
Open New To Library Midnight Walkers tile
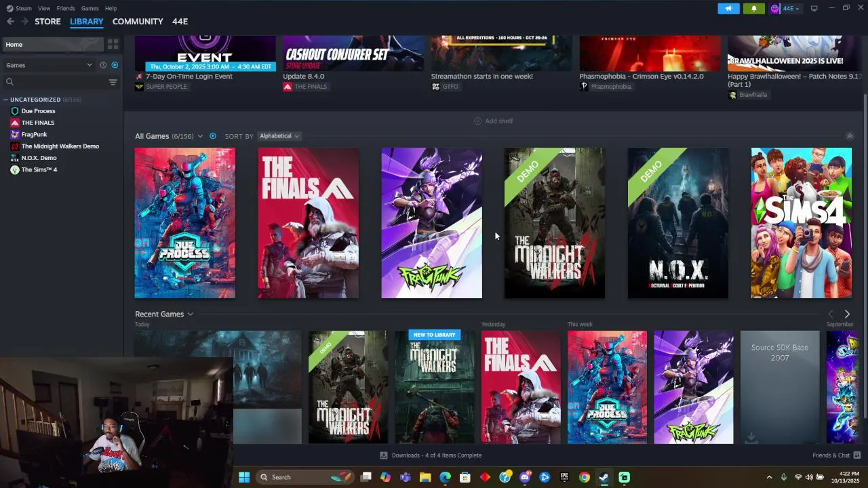435,387
